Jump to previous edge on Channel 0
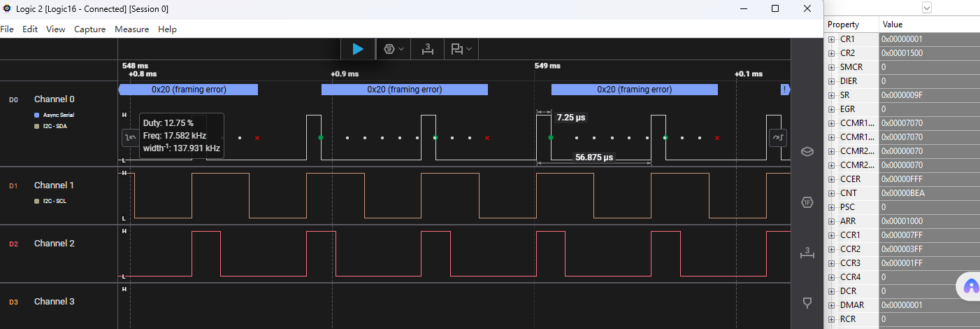 [x=130, y=138]
